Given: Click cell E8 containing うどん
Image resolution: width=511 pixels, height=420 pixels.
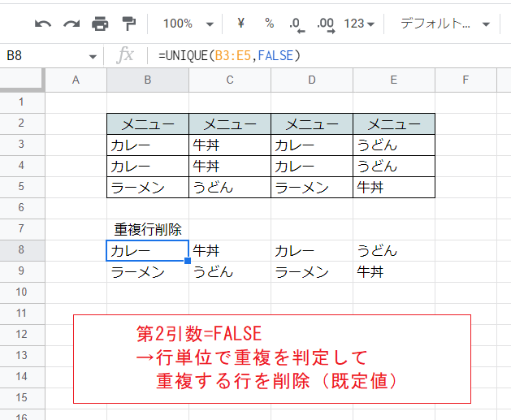Looking at the screenshot, I should 394,250.
